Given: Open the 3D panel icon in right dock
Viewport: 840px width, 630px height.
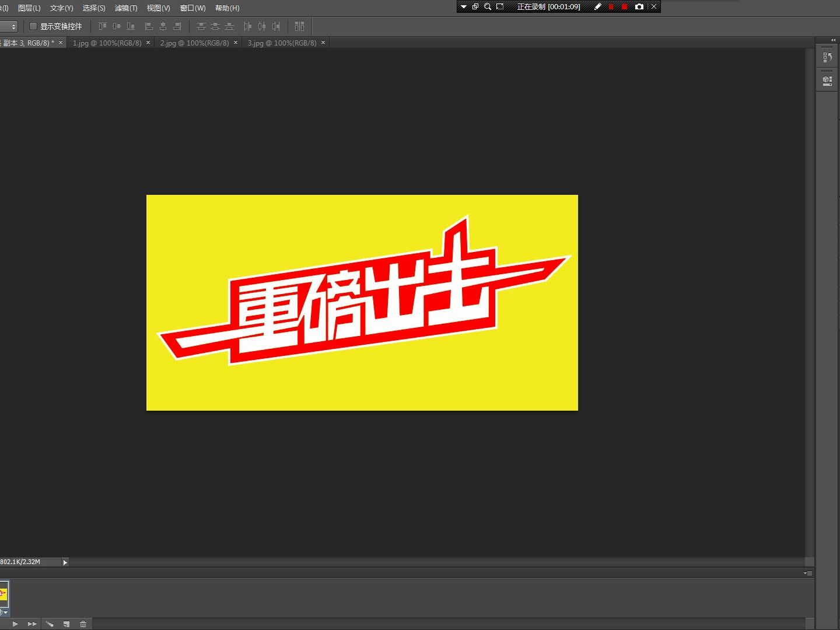Looking at the screenshot, I should pos(827,81).
